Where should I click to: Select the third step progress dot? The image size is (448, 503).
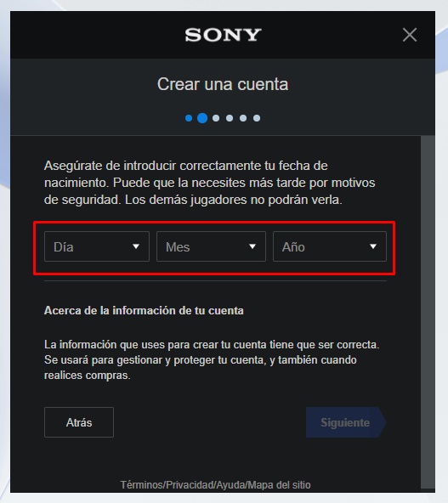(216, 118)
